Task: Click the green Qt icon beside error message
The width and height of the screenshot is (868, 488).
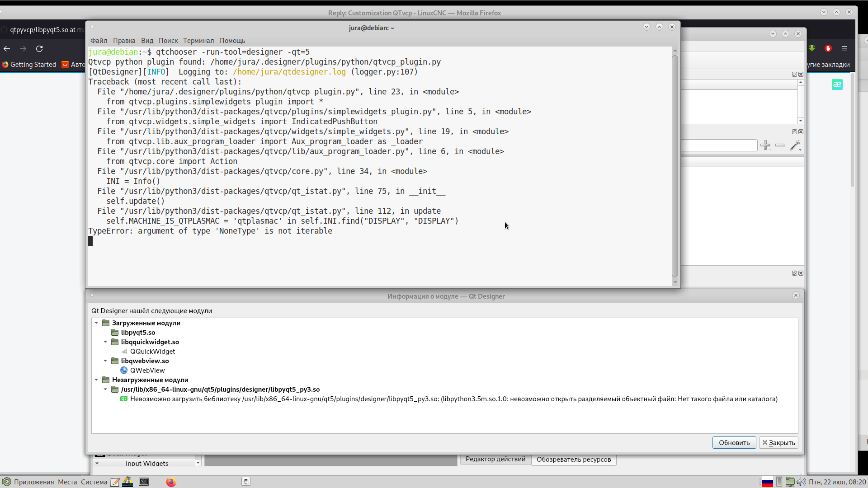Action: (x=124, y=399)
